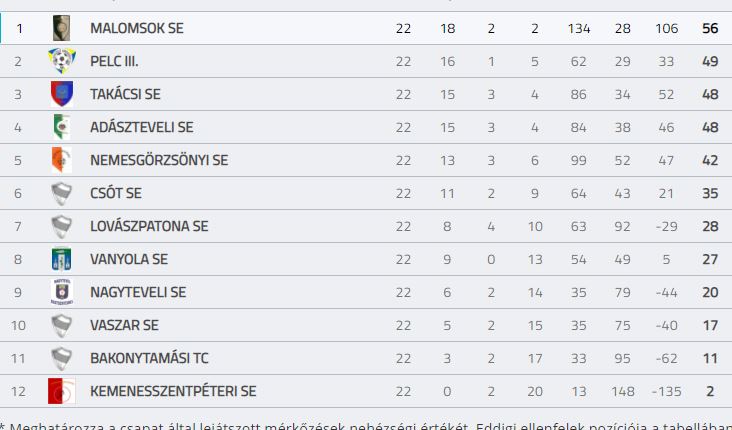The image size is (732, 430).
Task: Click the PELC III. soccer ball crest
Action: (62, 61)
